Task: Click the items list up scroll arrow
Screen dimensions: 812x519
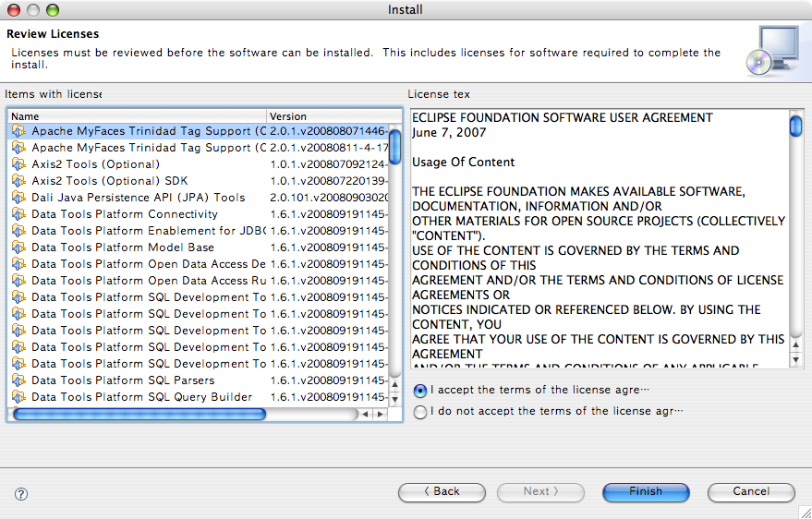Action: [x=395, y=384]
